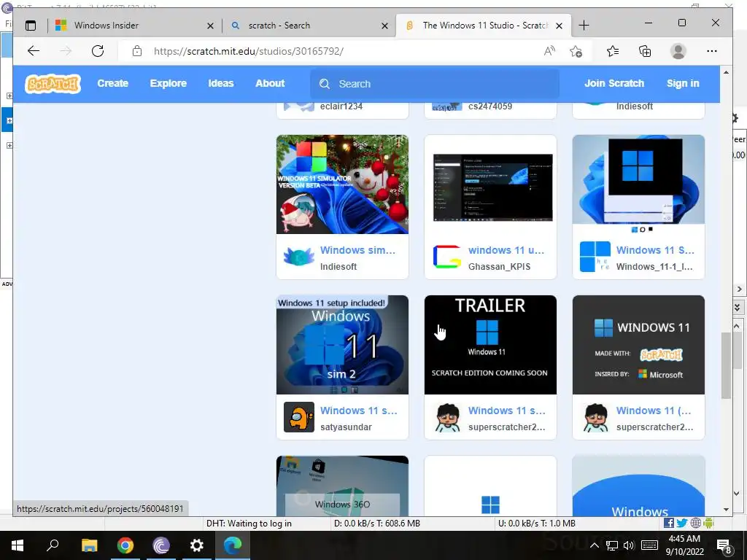Click the Ghassan_KPIS user avatar
747x560 pixels.
pos(447,257)
